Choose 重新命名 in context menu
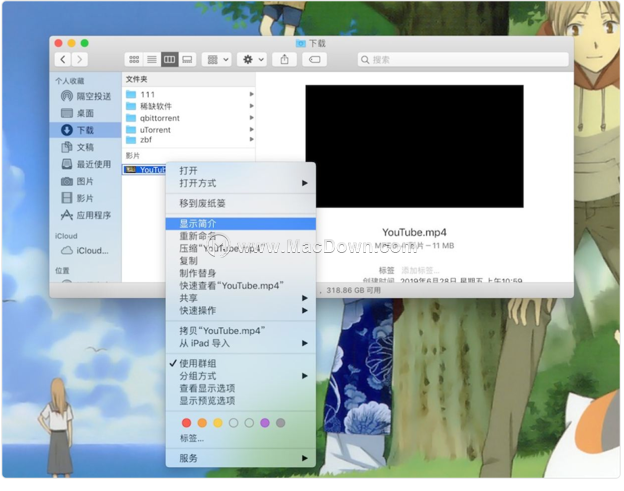 [x=241, y=236]
